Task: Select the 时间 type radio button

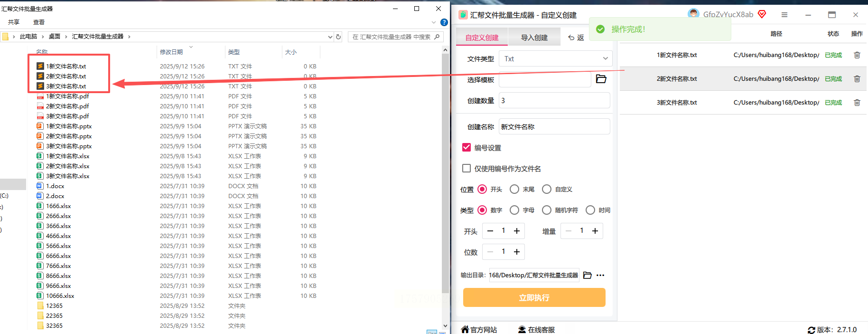Action: 590,210
